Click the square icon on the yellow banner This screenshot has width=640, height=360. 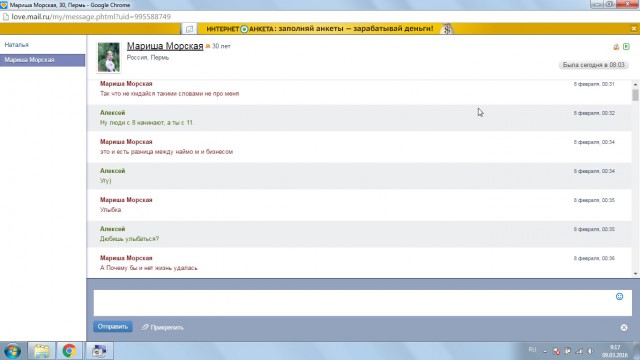click(x=189, y=29)
